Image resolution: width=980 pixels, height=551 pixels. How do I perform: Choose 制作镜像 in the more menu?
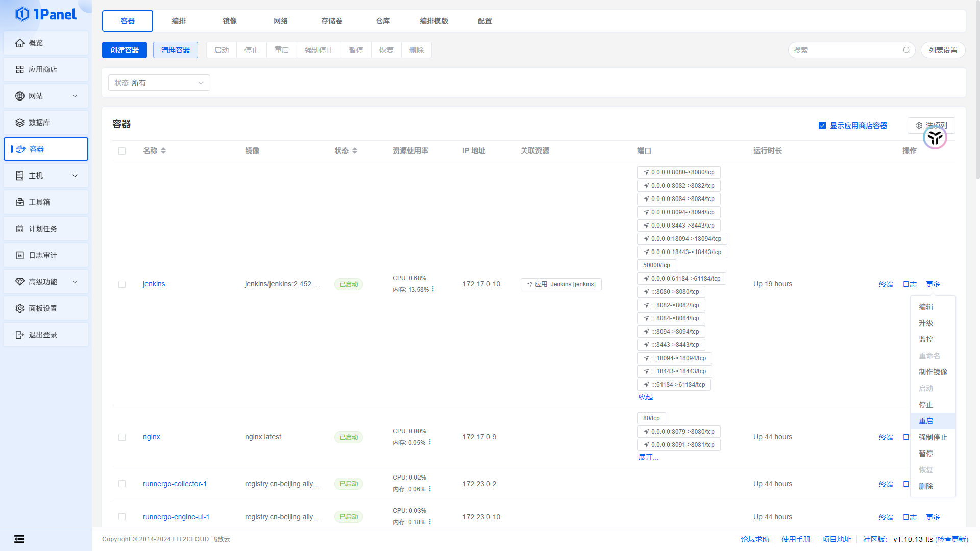click(x=933, y=372)
